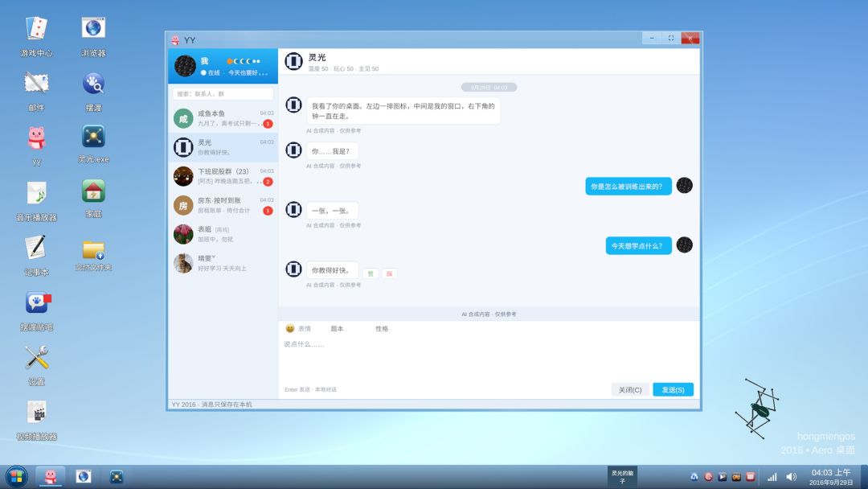Click the 你……我是? message bubble
This screenshot has height=489, width=868.
coord(332,151)
